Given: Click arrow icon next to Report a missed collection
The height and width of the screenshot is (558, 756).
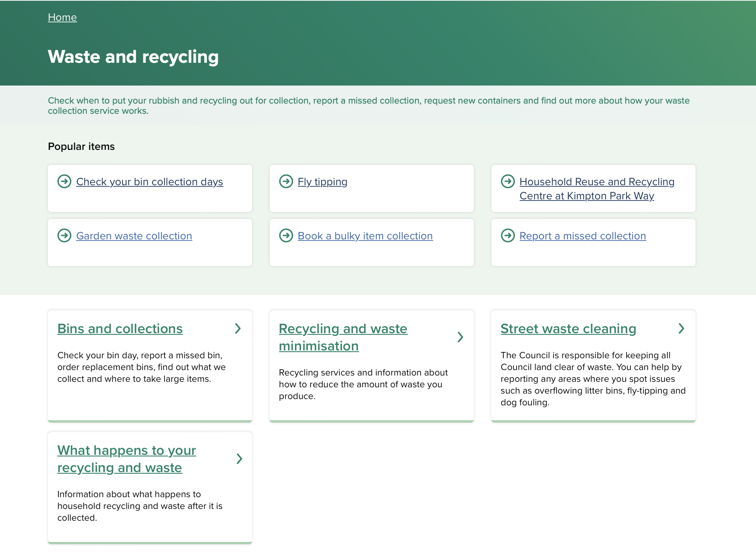Looking at the screenshot, I should coord(508,235).
